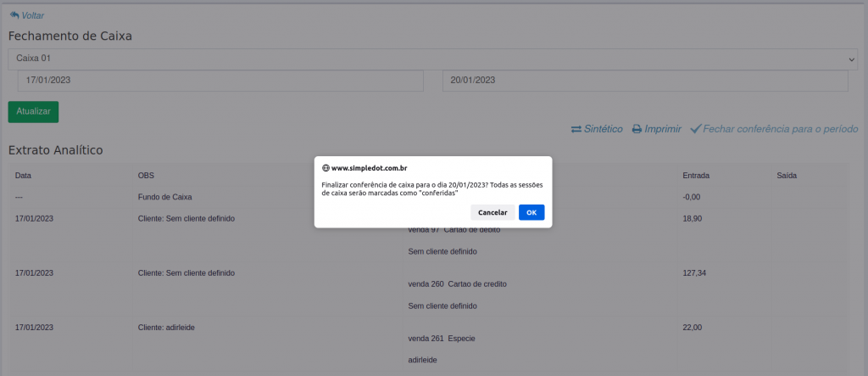This screenshot has height=376, width=868.
Task: Click the globe icon in the dialog
Action: point(325,168)
